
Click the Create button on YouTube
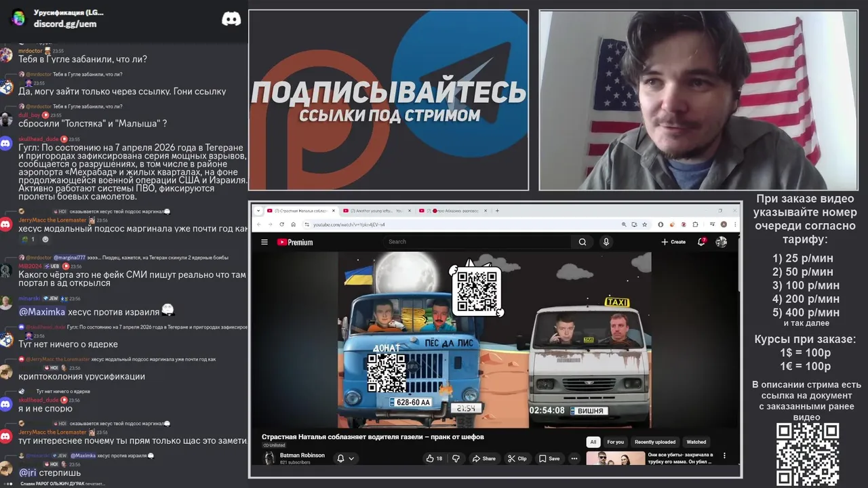pos(673,242)
